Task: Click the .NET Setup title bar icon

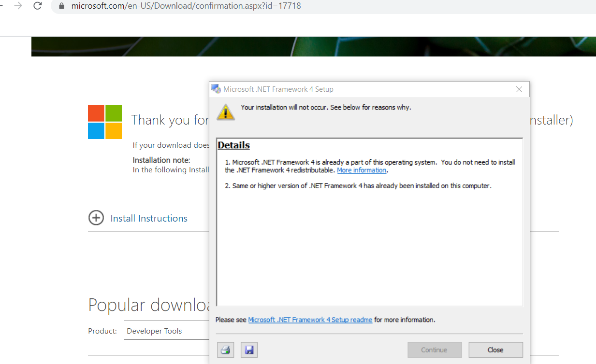Action: coord(216,89)
